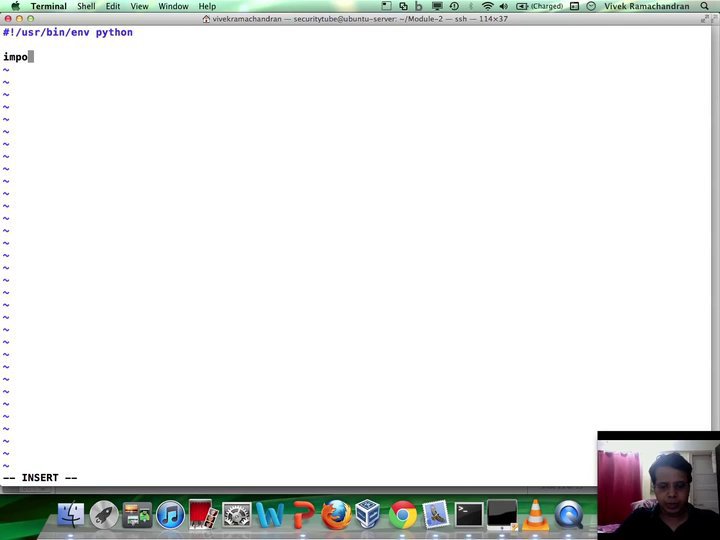Click the Spotlight search magnifier

704,6
